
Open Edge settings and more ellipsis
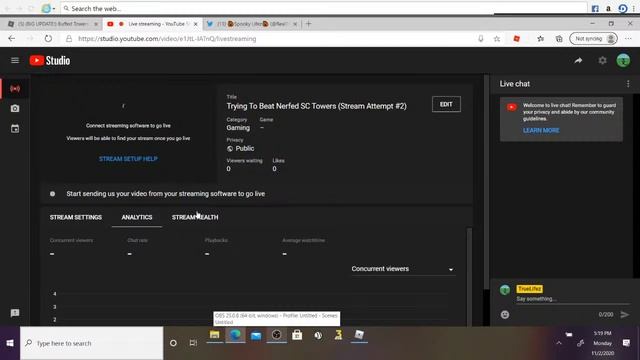click(628, 39)
